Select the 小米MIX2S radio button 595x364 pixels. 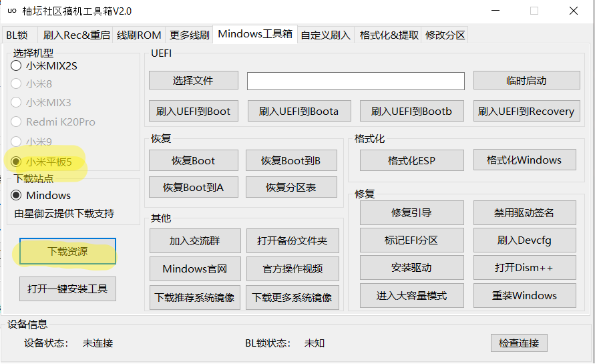pos(16,65)
